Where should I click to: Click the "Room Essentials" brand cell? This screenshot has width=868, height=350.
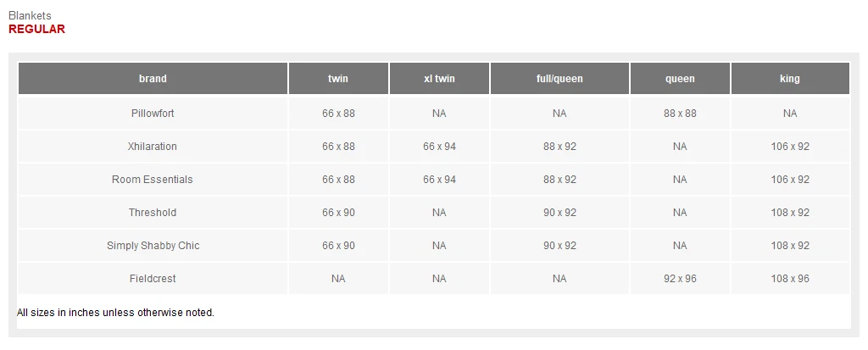[x=153, y=180]
